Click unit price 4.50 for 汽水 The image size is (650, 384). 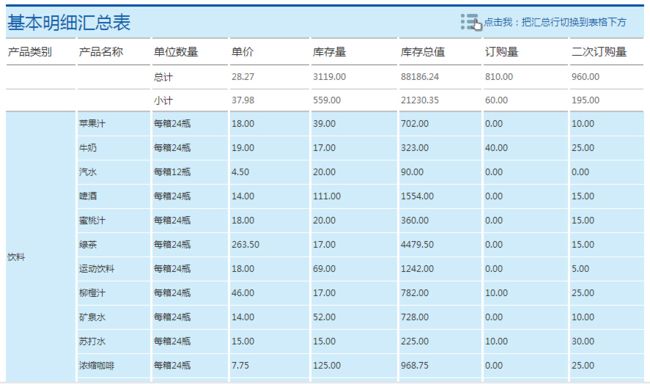tap(240, 172)
